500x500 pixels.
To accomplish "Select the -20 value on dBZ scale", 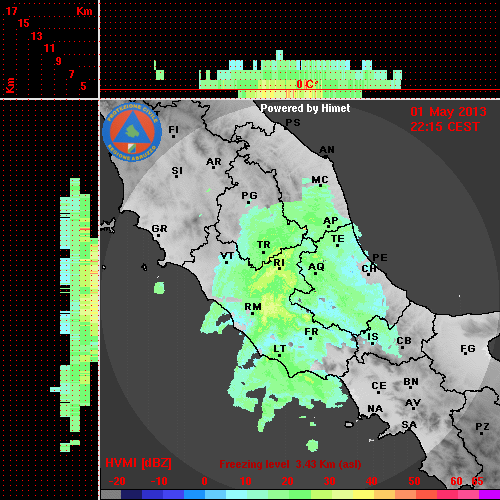I will point(117,481).
